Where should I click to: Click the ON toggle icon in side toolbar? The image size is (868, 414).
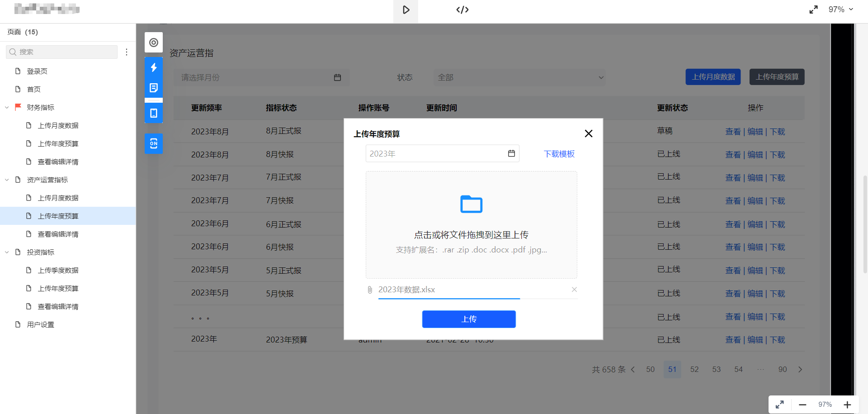click(x=154, y=144)
